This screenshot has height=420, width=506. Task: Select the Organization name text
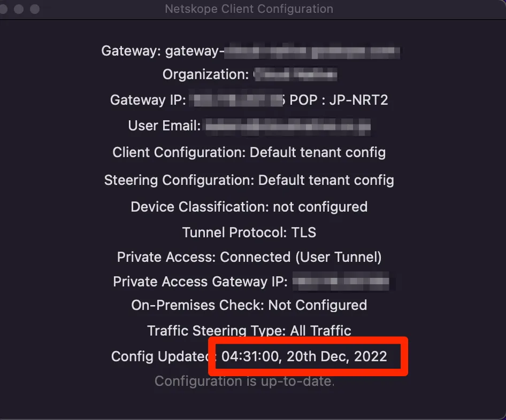295,75
